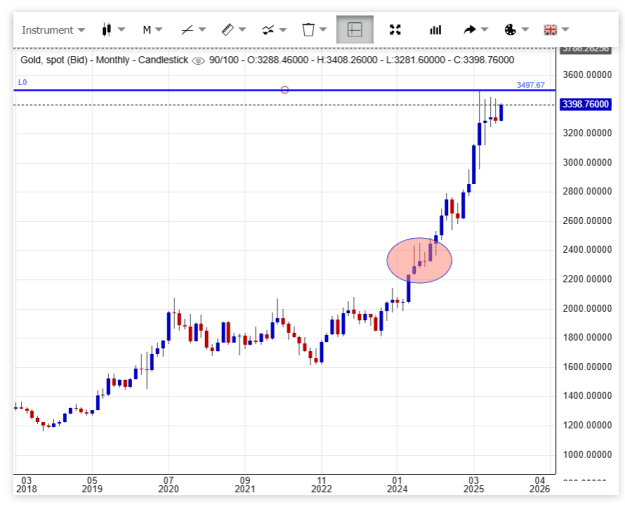Click the trash delete icon
Viewport: 625px width, 507px height.
click(308, 29)
